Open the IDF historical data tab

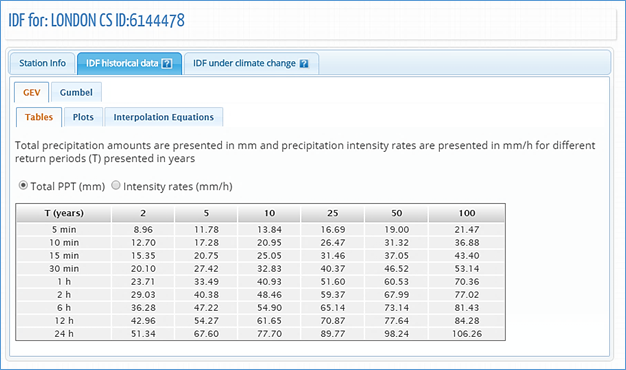point(129,63)
